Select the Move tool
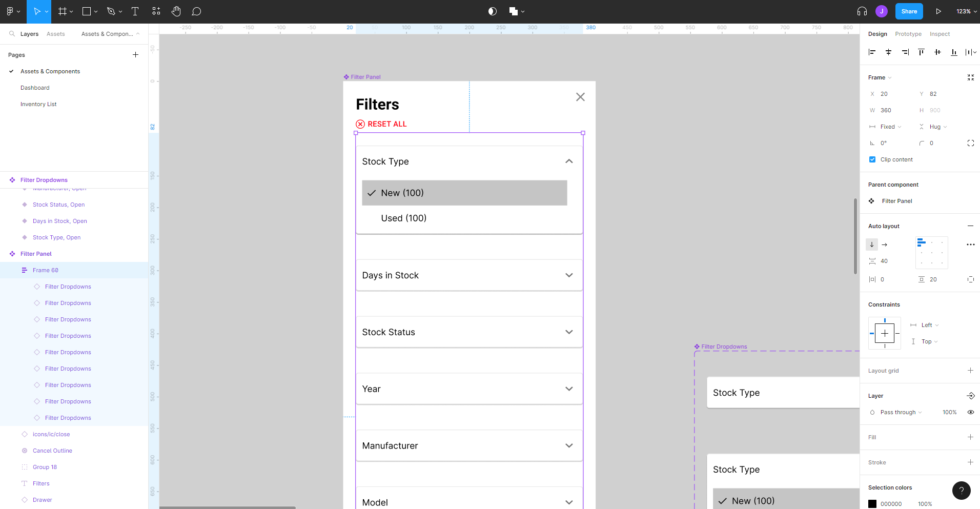 point(37,11)
